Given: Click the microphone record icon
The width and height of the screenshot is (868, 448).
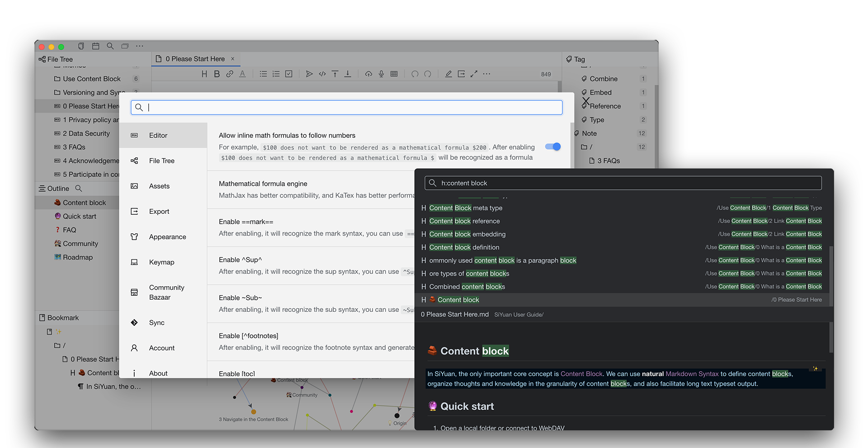Looking at the screenshot, I should tap(382, 74).
